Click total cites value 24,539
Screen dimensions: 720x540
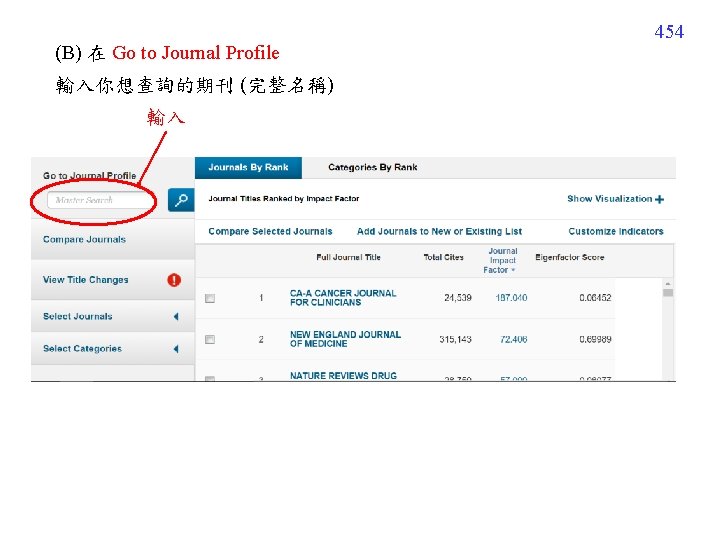(458, 298)
